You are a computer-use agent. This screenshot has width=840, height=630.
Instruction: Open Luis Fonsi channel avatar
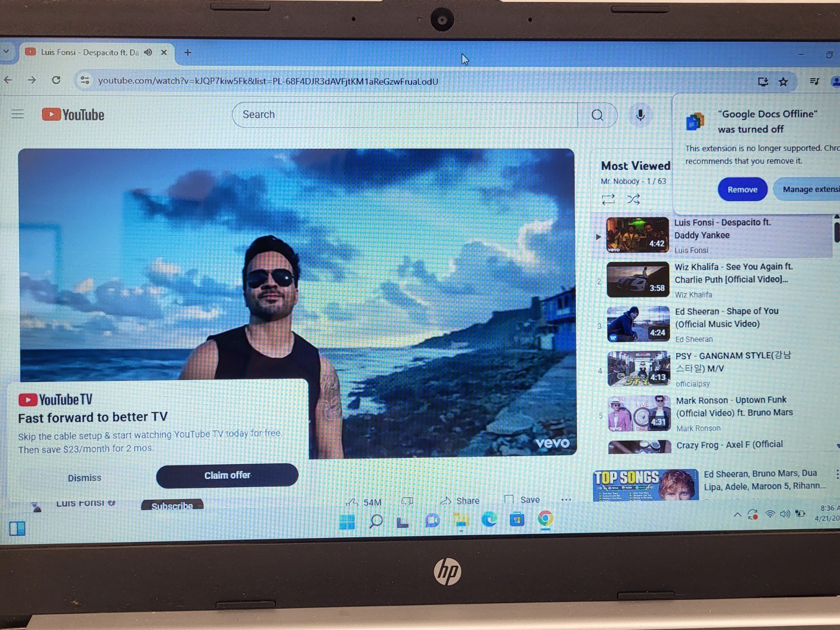36,506
